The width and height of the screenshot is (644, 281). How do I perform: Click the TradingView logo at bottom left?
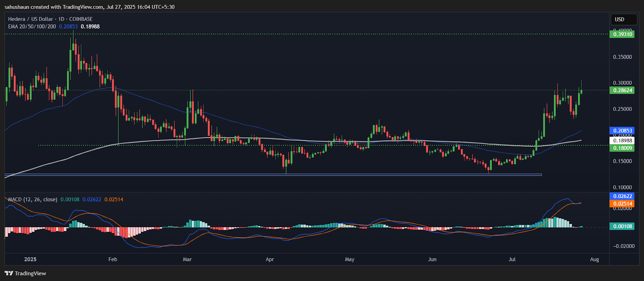[x=26, y=273]
